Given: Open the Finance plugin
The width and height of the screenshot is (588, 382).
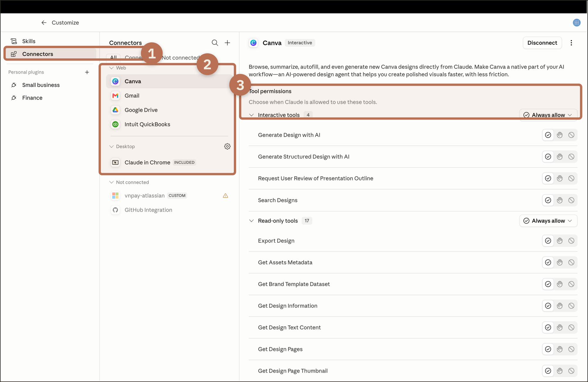Looking at the screenshot, I should 32,98.
